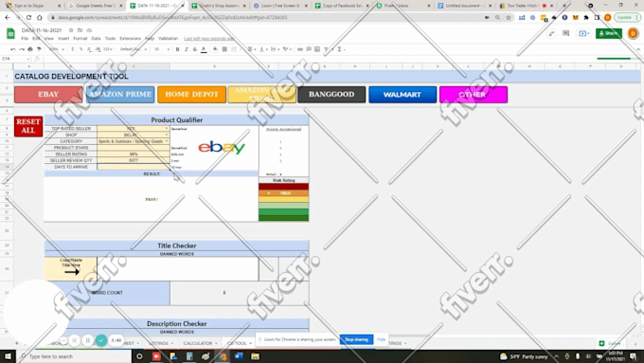The image size is (644, 363).
Task: Open Word from the taskbar
Action: tap(239, 356)
